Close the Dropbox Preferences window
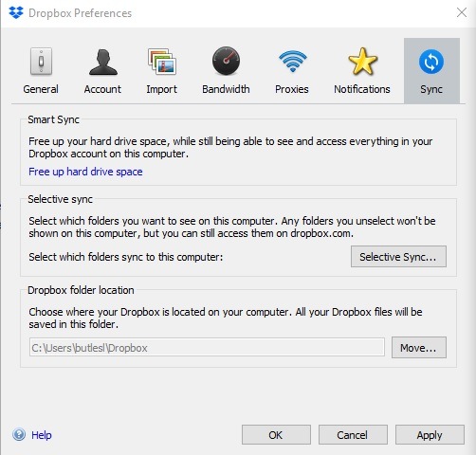476x455 pixels. [462, 12]
